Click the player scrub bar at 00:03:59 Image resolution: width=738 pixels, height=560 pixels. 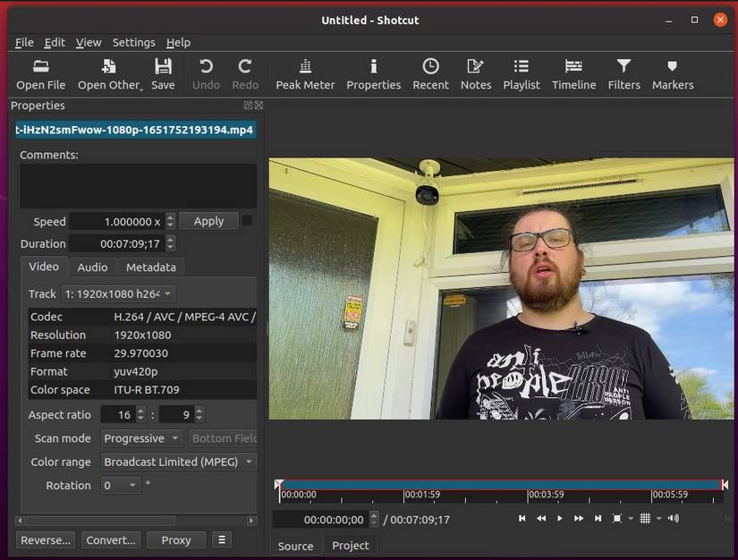point(528,486)
